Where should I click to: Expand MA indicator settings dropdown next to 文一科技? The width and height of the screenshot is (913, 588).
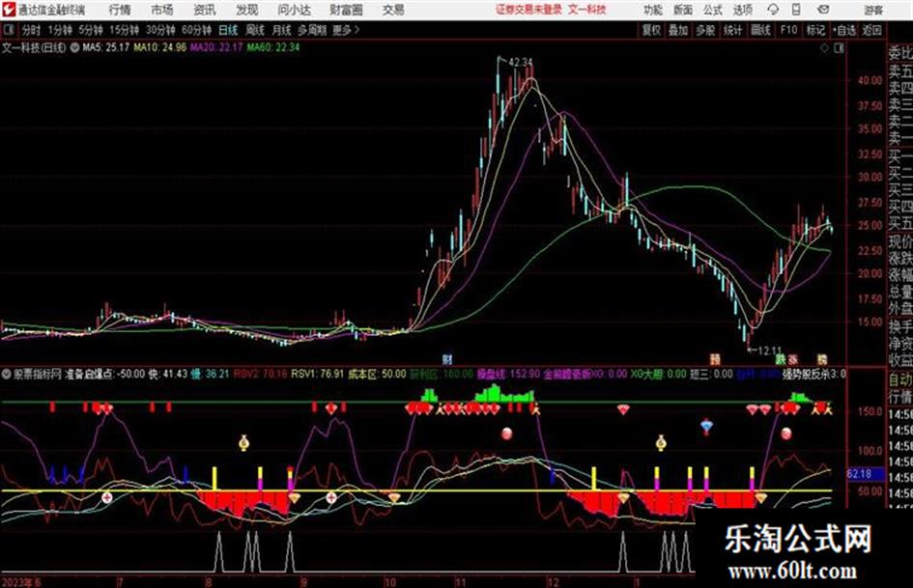[x=74, y=47]
